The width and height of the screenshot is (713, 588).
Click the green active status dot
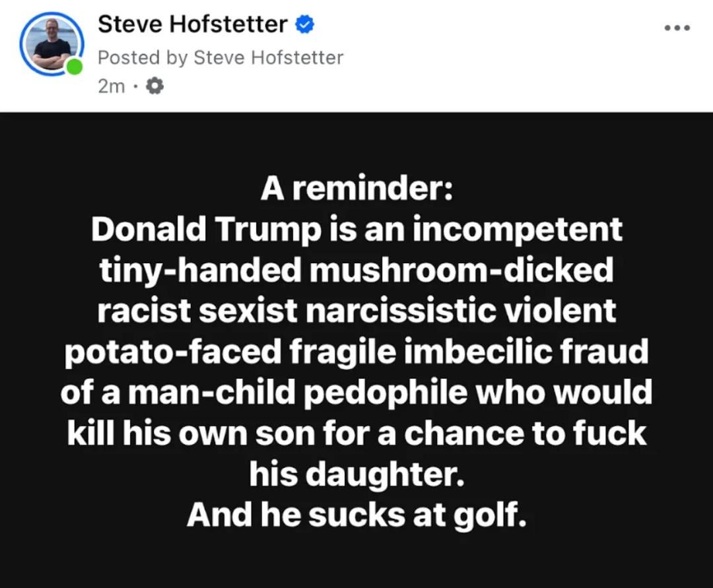click(75, 67)
